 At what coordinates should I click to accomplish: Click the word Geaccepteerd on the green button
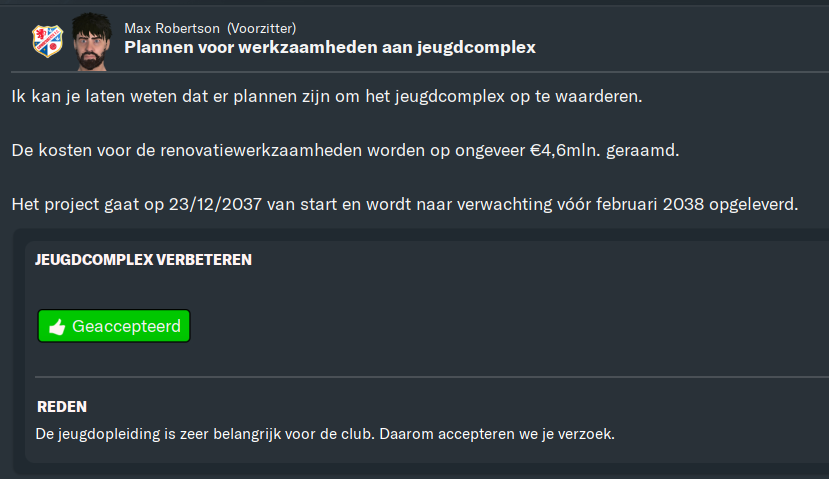(x=126, y=326)
